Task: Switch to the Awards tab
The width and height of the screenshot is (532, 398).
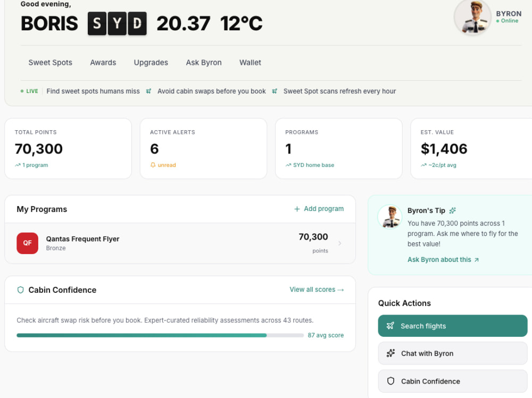Action: pyautogui.click(x=103, y=62)
